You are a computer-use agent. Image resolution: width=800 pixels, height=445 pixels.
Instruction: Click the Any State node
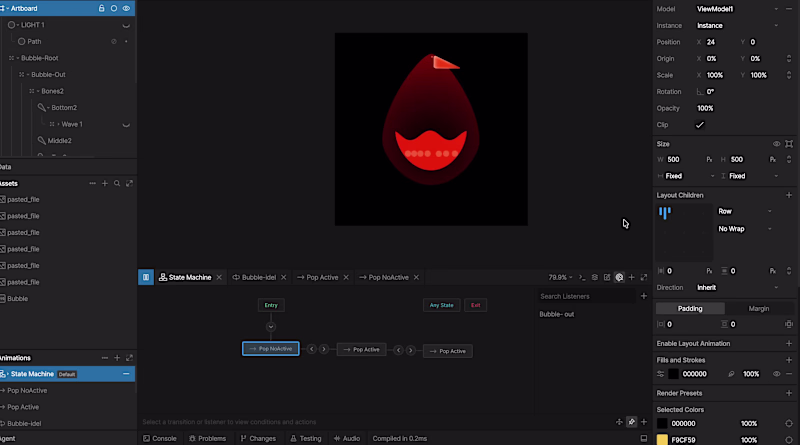[x=441, y=305]
